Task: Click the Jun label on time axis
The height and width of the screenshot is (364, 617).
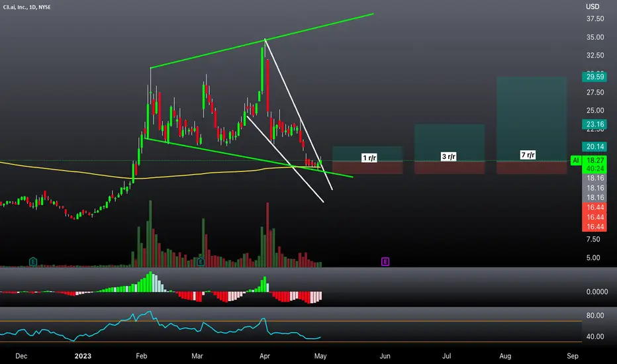Action: point(385,356)
